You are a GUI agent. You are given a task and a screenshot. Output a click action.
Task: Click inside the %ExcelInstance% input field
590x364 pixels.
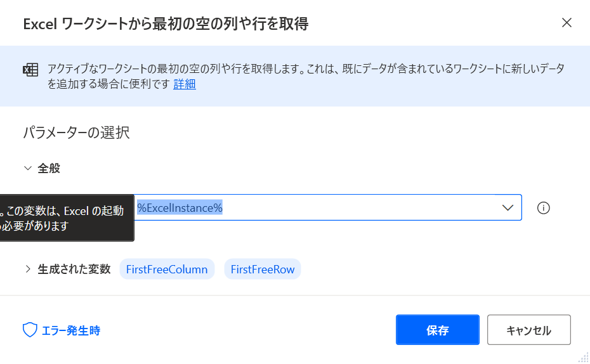tap(316, 207)
